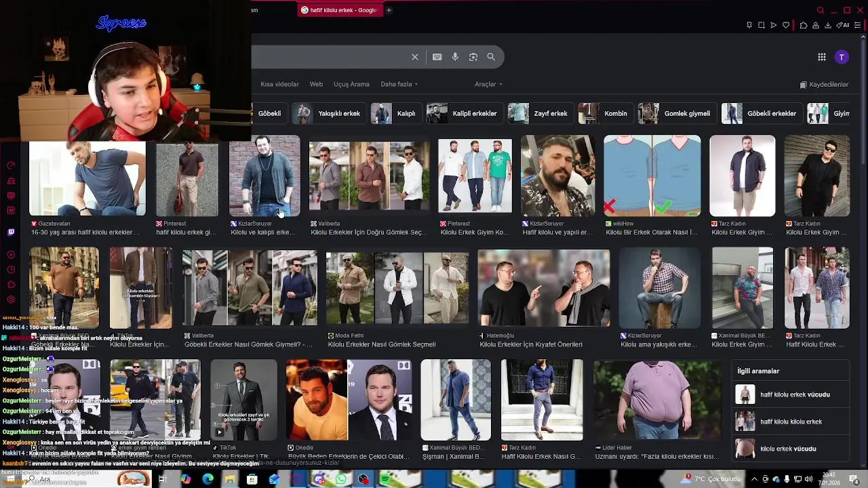Open browser extensions cube icon
This screenshot has height=488, width=868.
click(x=804, y=25)
